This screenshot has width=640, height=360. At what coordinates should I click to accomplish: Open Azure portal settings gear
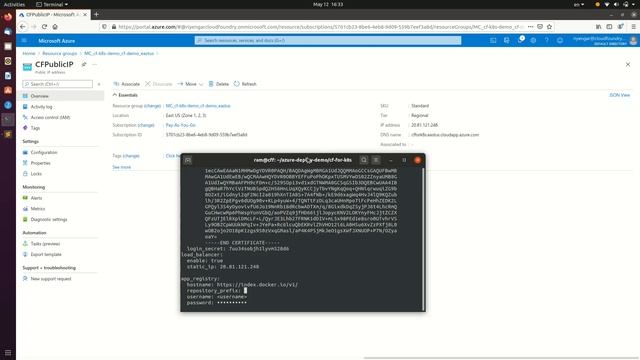(533, 40)
